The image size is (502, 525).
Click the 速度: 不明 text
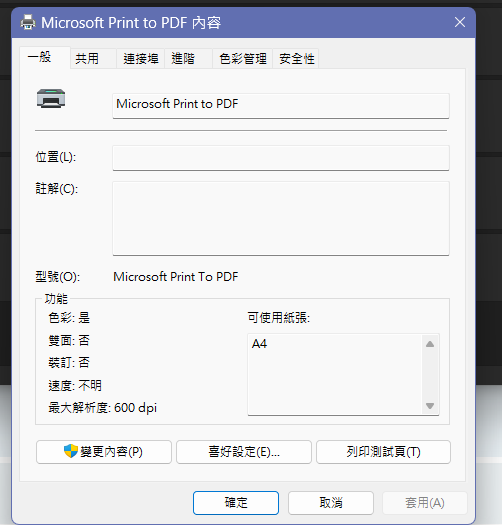pos(75,385)
